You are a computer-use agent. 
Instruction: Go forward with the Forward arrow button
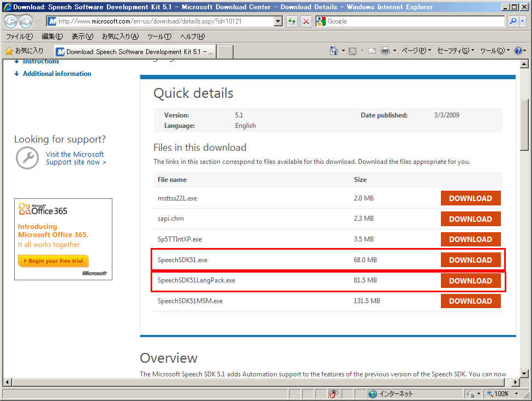pos(26,21)
